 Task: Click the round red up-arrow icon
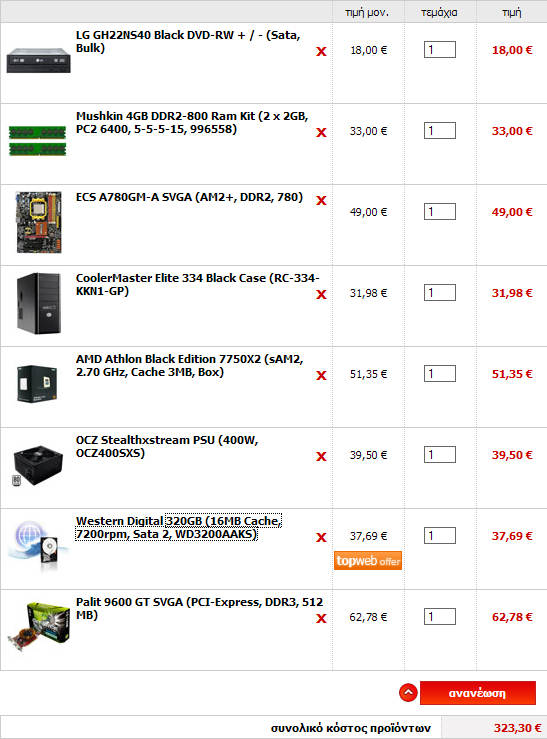pyautogui.click(x=408, y=692)
